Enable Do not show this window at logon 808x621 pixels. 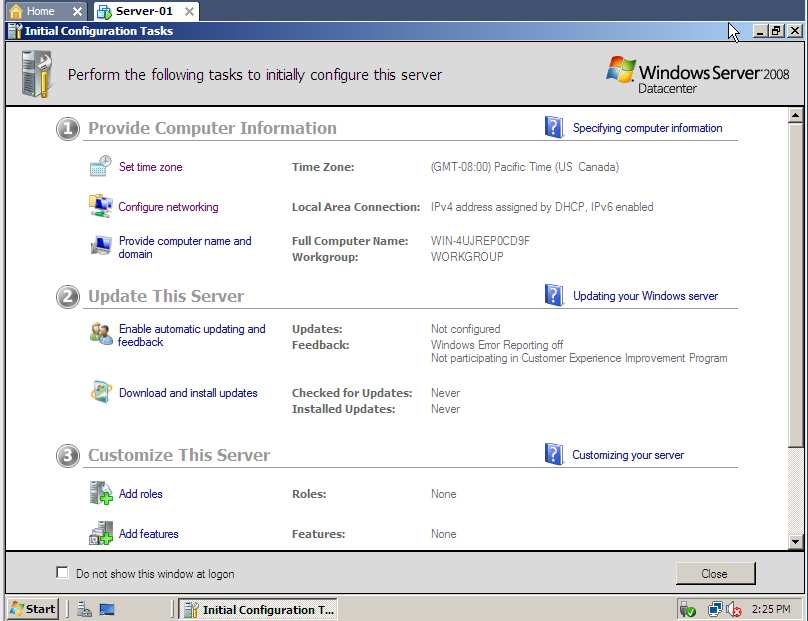pos(62,573)
